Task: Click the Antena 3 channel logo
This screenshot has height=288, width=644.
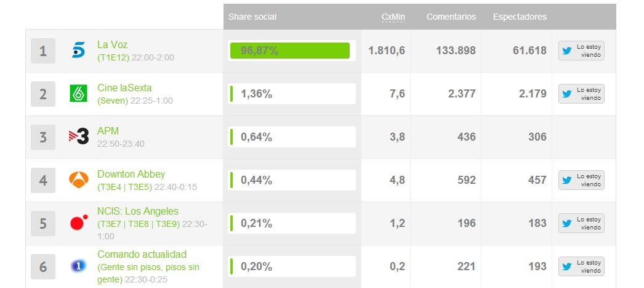Action: click(78, 180)
